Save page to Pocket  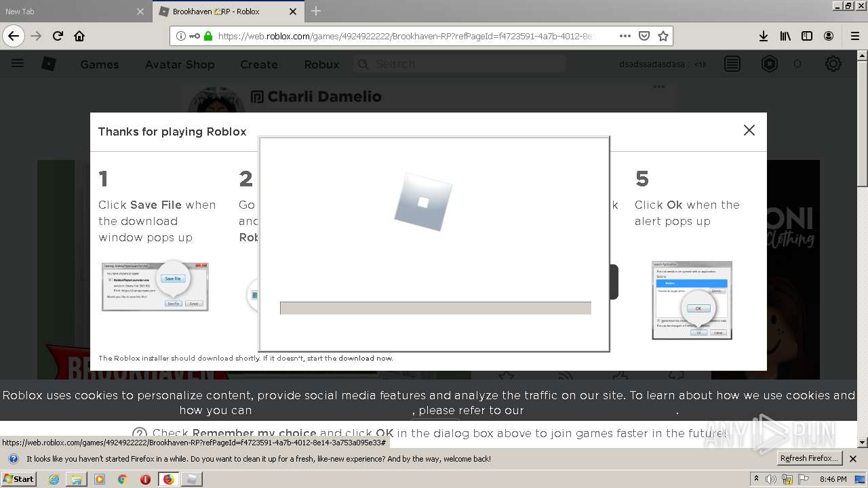click(x=644, y=36)
